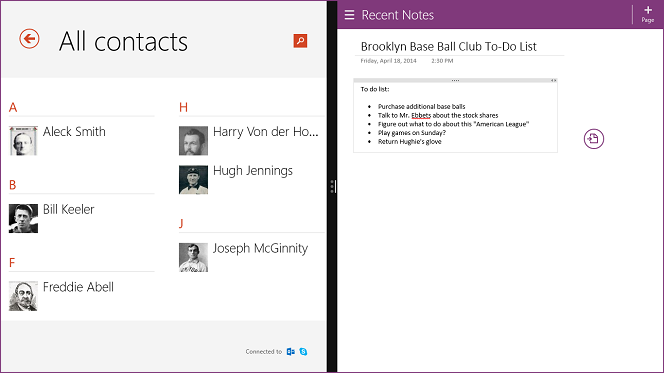This screenshot has height=373, width=664.
Task: Jump to letter B section header
Action: click(13, 185)
